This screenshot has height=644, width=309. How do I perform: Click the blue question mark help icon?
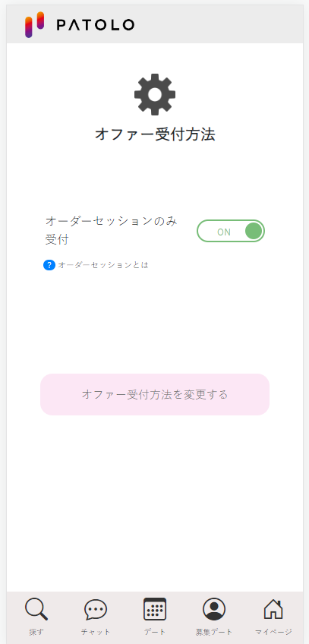(49, 265)
